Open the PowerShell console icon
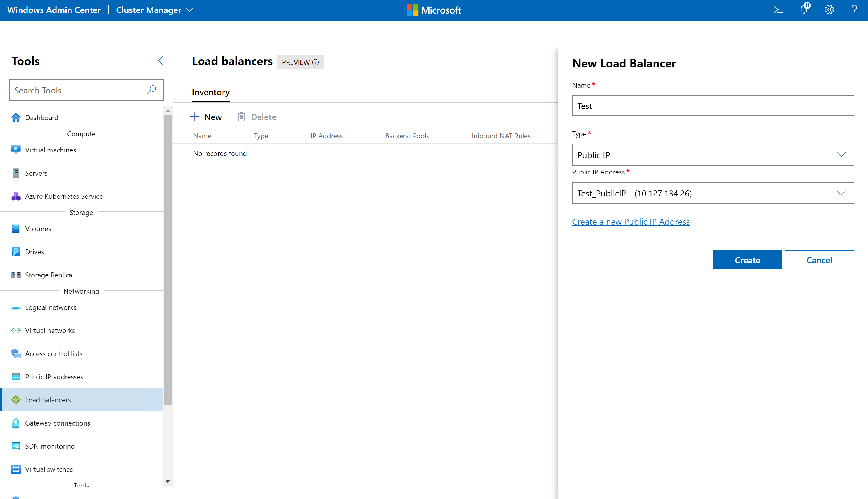 tap(778, 10)
